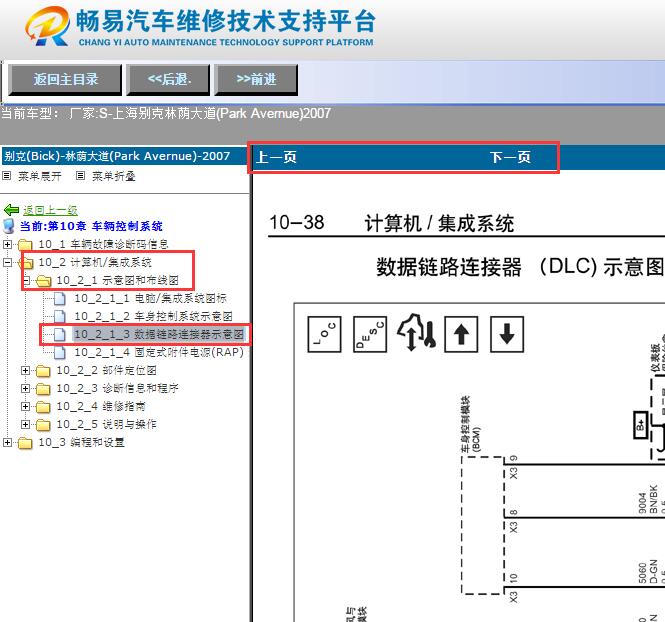Click the LOC location icon in diagram
This screenshot has height=622, width=665.
point(324,335)
